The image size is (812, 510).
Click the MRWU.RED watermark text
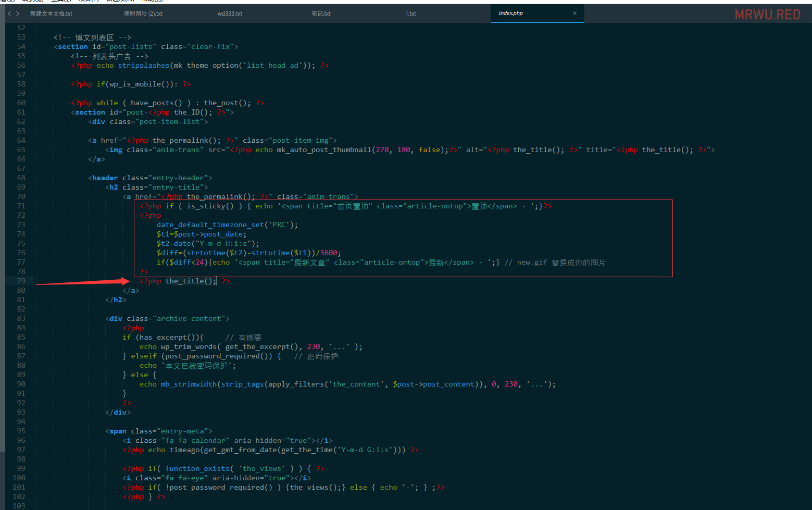tap(768, 14)
